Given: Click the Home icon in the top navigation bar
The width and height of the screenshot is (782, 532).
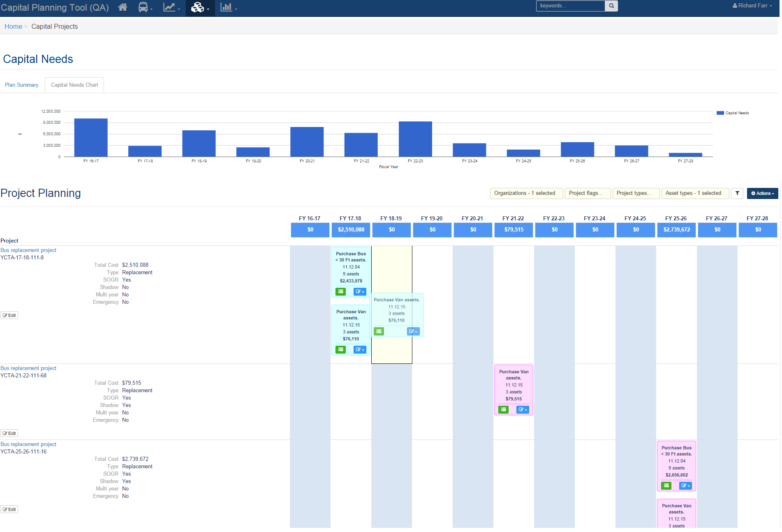Looking at the screenshot, I should (123, 7).
